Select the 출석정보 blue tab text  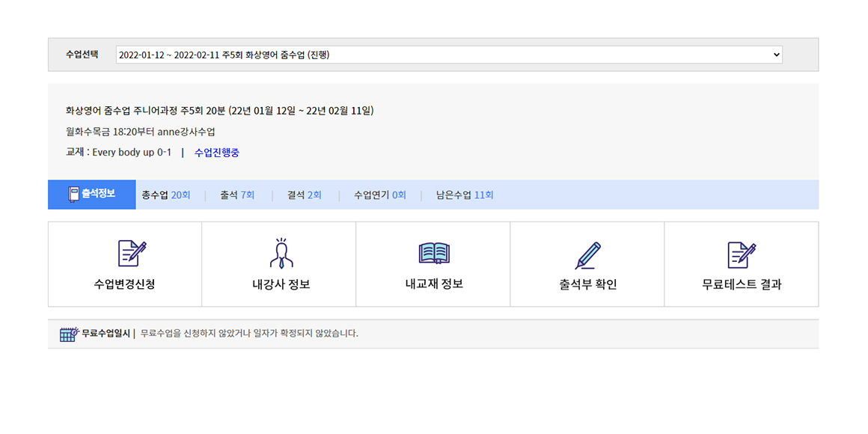tap(99, 194)
